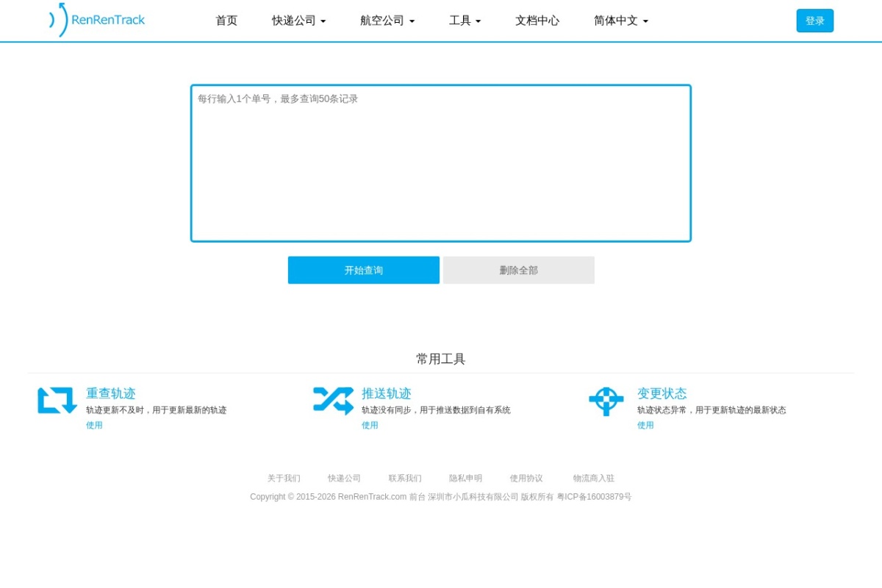
Task: Click the description 轨迹没有同步，用于推送数据到自有系统
Action: (x=436, y=410)
